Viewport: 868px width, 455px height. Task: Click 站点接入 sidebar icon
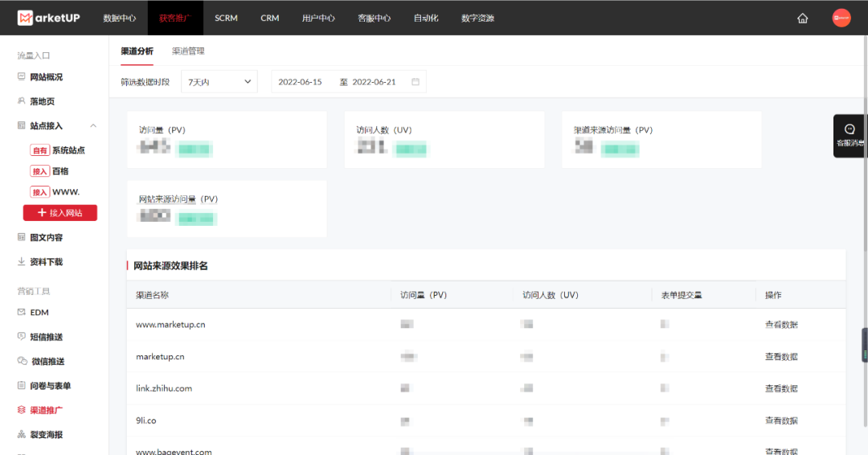[x=21, y=125]
